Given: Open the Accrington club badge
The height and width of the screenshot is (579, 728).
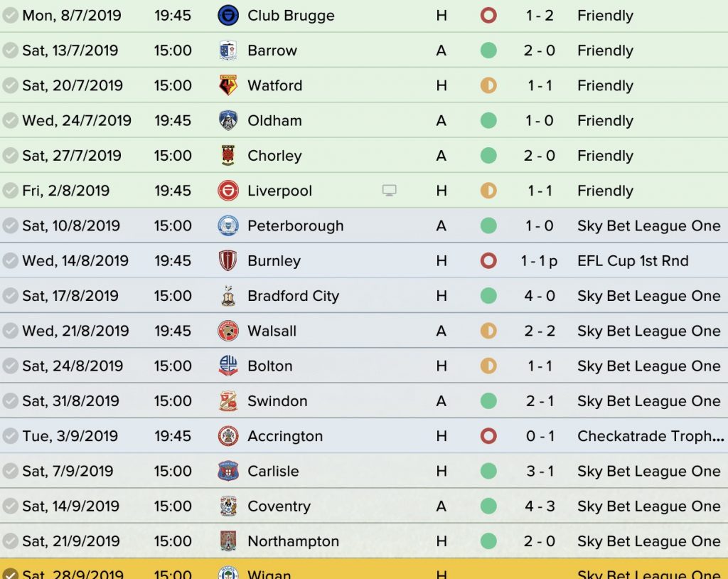Looking at the screenshot, I should coord(228,436).
